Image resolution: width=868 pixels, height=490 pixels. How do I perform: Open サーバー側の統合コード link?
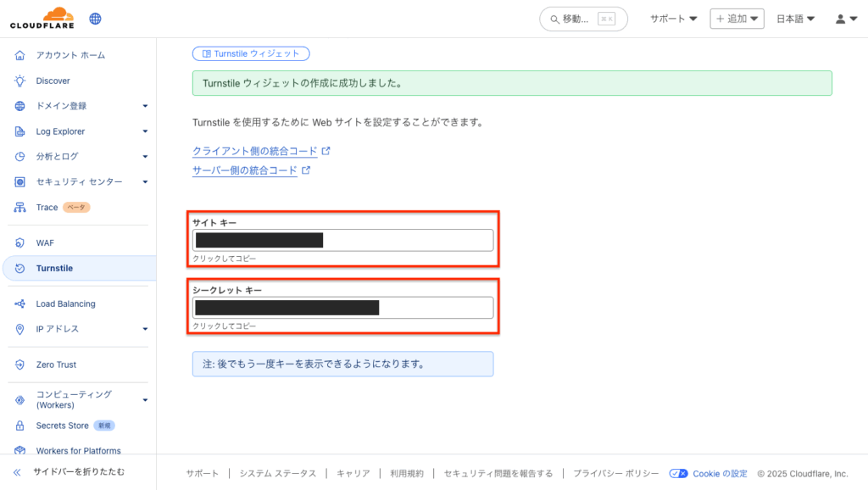pyautogui.click(x=245, y=170)
